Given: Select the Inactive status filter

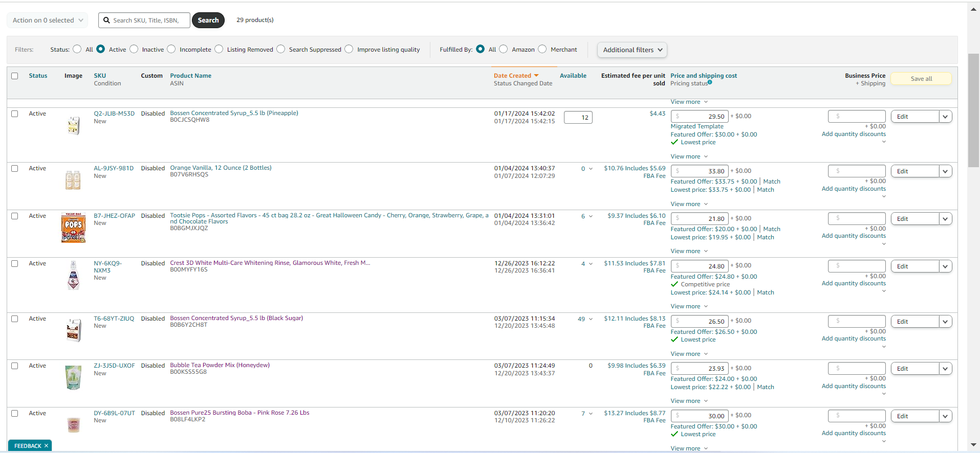Looking at the screenshot, I should point(134,49).
